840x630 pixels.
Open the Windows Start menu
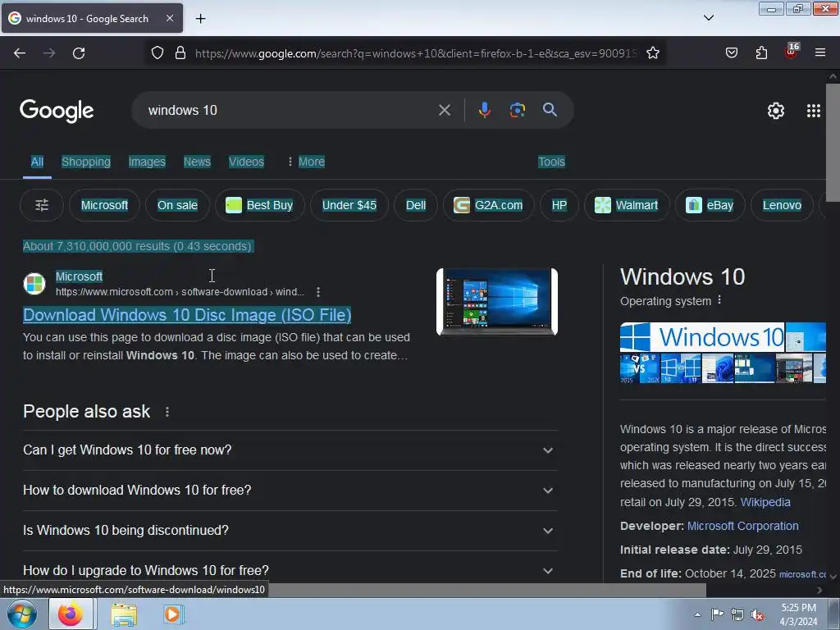[x=22, y=614]
